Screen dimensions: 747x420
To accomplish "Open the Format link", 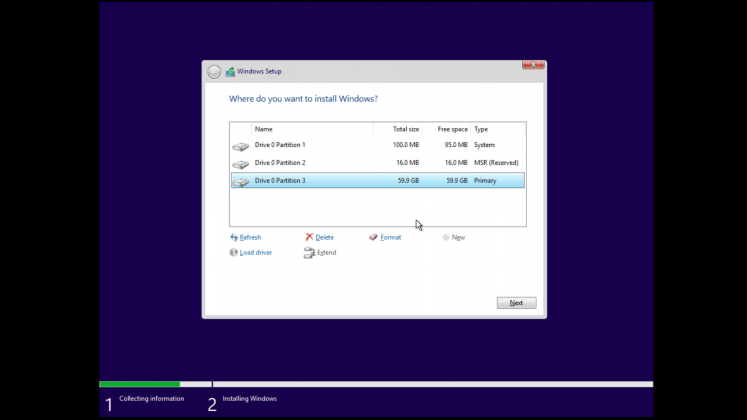I will click(x=391, y=237).
